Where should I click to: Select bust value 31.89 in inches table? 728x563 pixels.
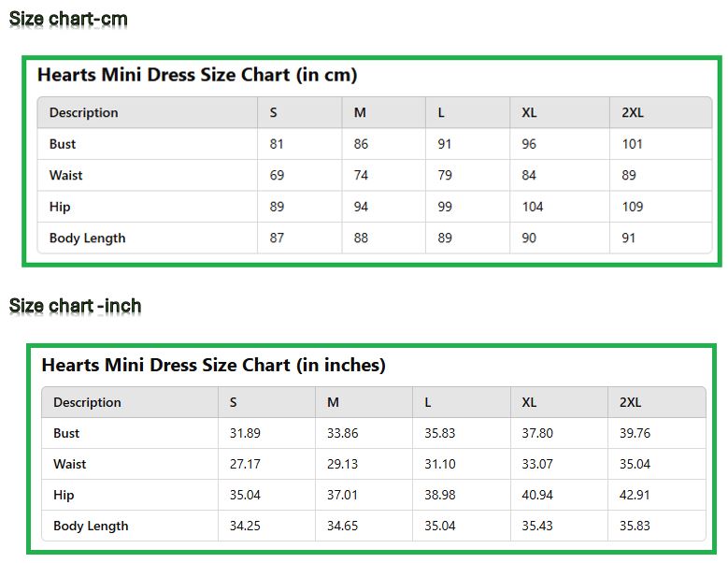pyautogui.click(x=245, y=433)
